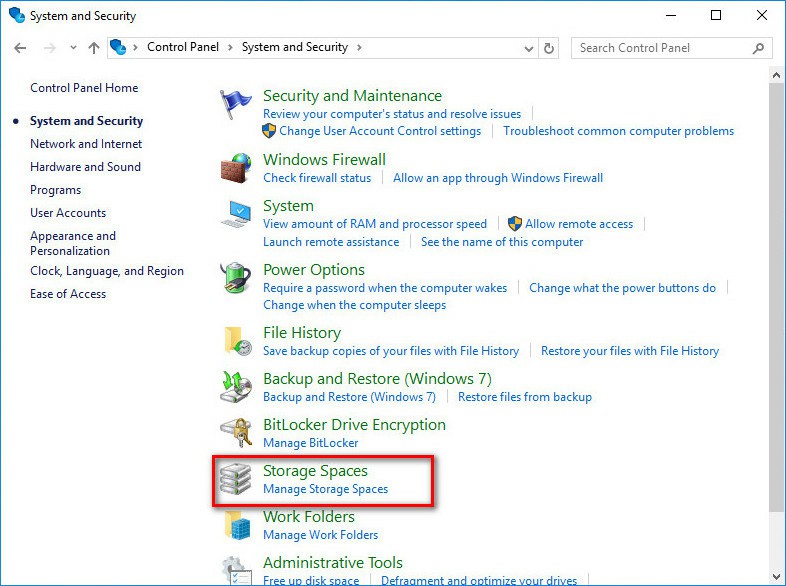Click the vertical scrollbar thumb
The height and width of the screenshot is (586, 786).
776,298
